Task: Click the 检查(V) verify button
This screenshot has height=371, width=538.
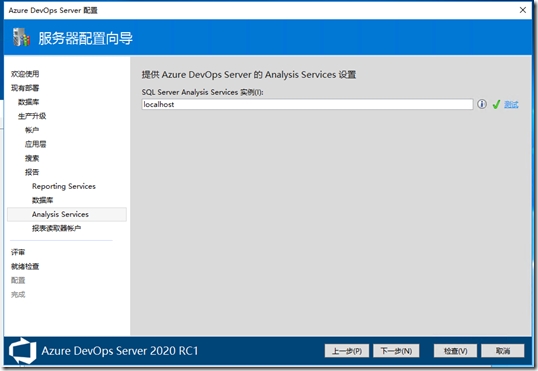Action: pyautogui.click(x=455, y=351)
